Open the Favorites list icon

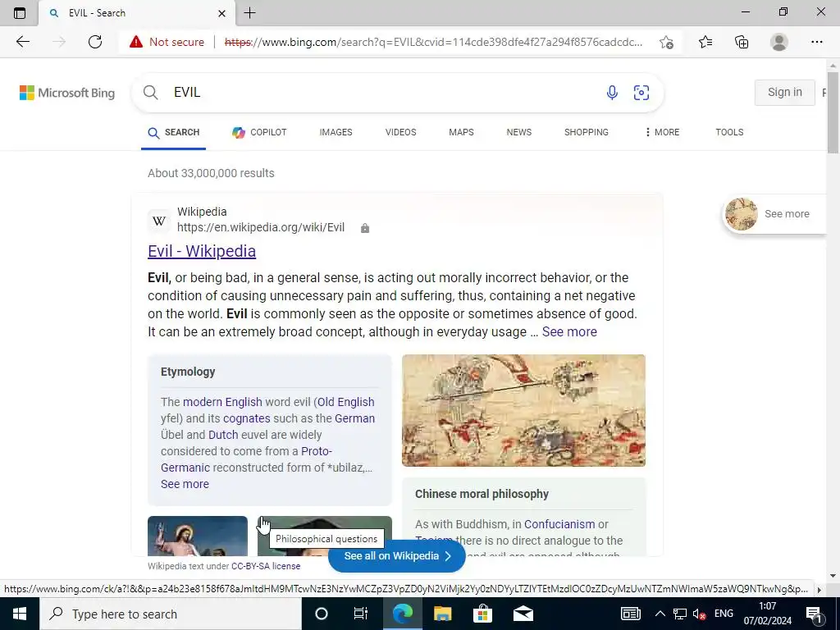point(705,42)
